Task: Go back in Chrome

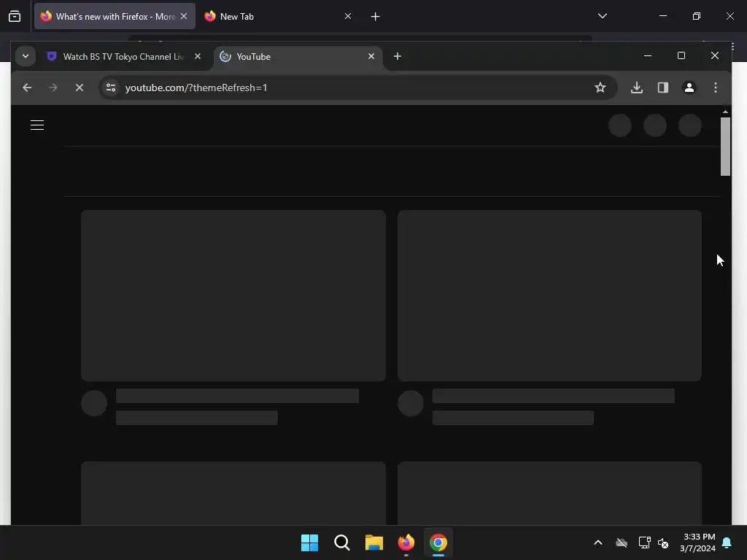Action: [27, 87]
